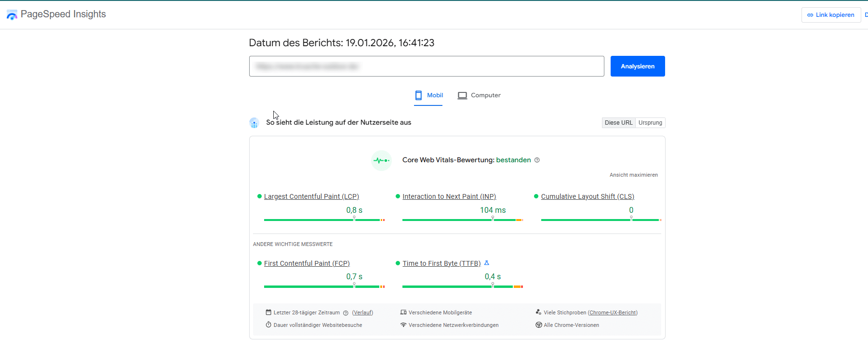Open the Chrome-UX-Bericht link
868x350 pixels.
pyautogui.click(x=613, y=312)
